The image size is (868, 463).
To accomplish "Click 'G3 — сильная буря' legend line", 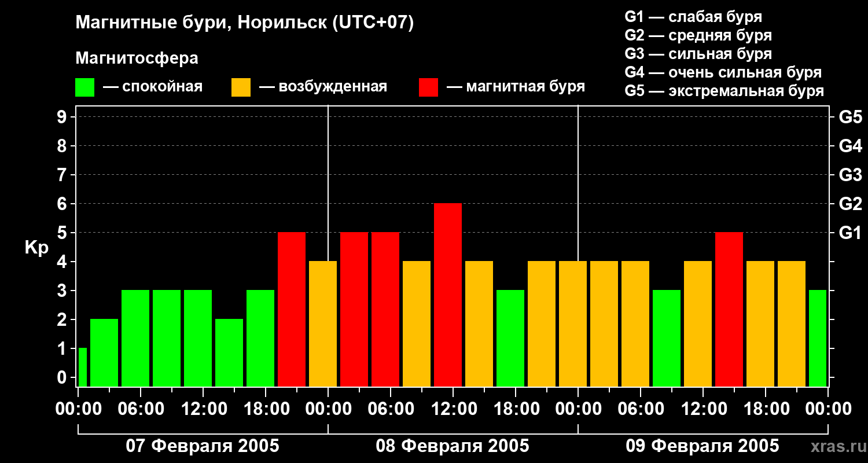I will coord(698,54).
